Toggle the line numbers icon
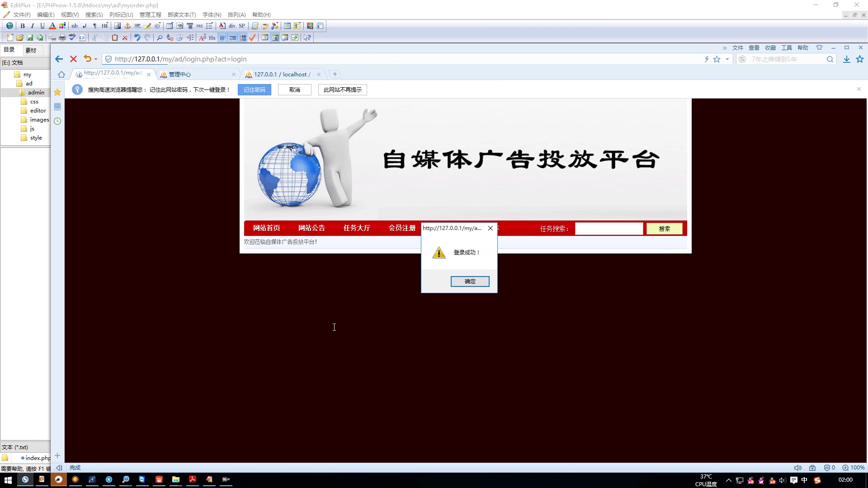 (243, 38)
